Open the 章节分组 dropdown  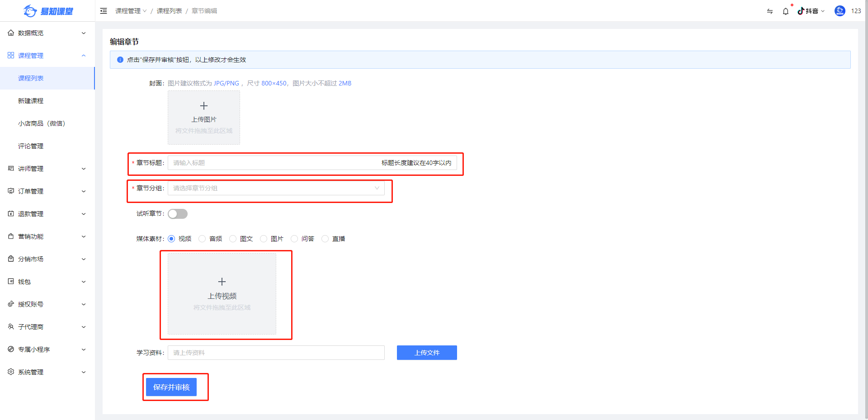(276, 188)
